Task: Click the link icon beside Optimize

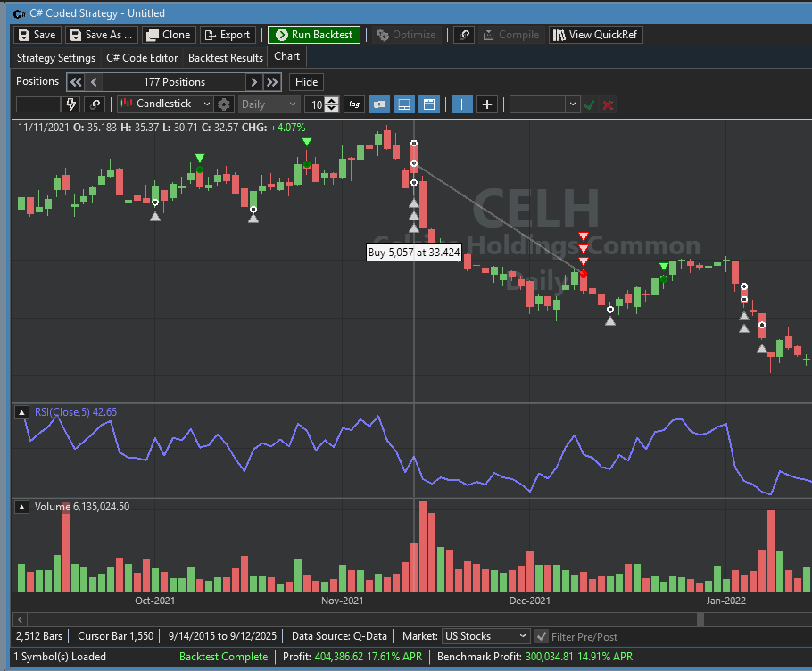Action: (x=464, y=35)
